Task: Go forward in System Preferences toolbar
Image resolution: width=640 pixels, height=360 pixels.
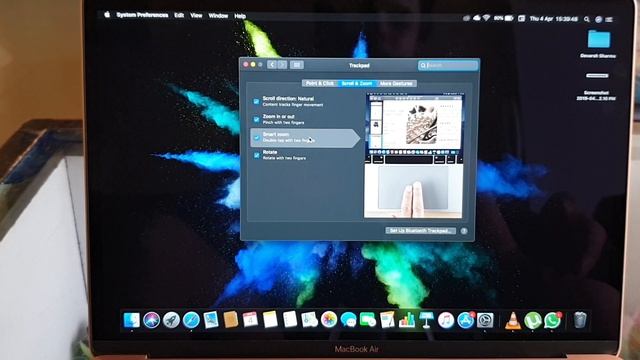Action: (x=282, y=65)
